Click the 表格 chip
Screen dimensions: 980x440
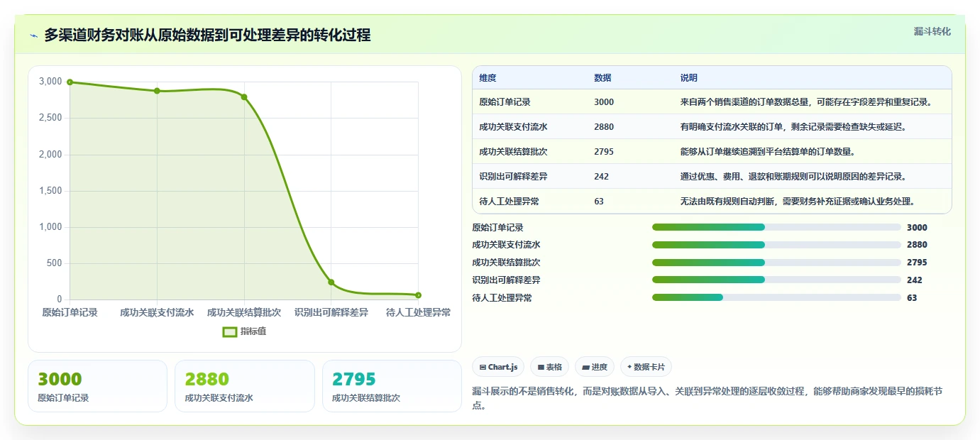tap(550, 367)
